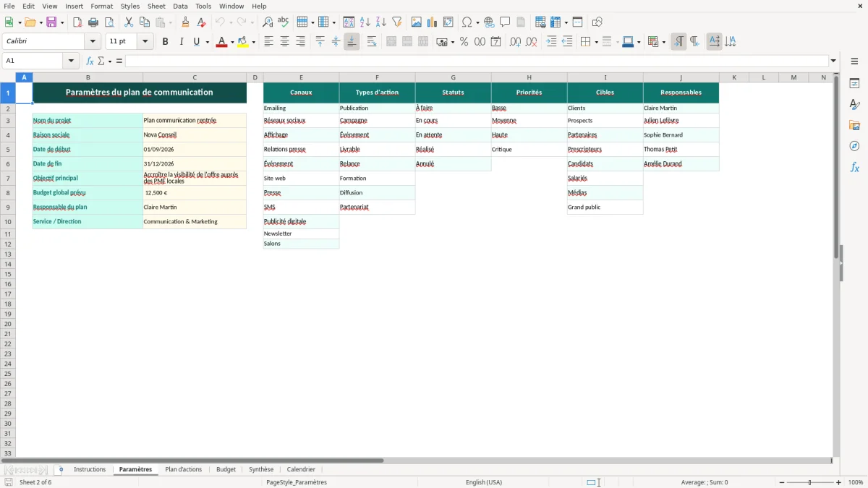Select column E header
Screen dimensions: 868x488
pyautogui.click(x=301, y=77)
